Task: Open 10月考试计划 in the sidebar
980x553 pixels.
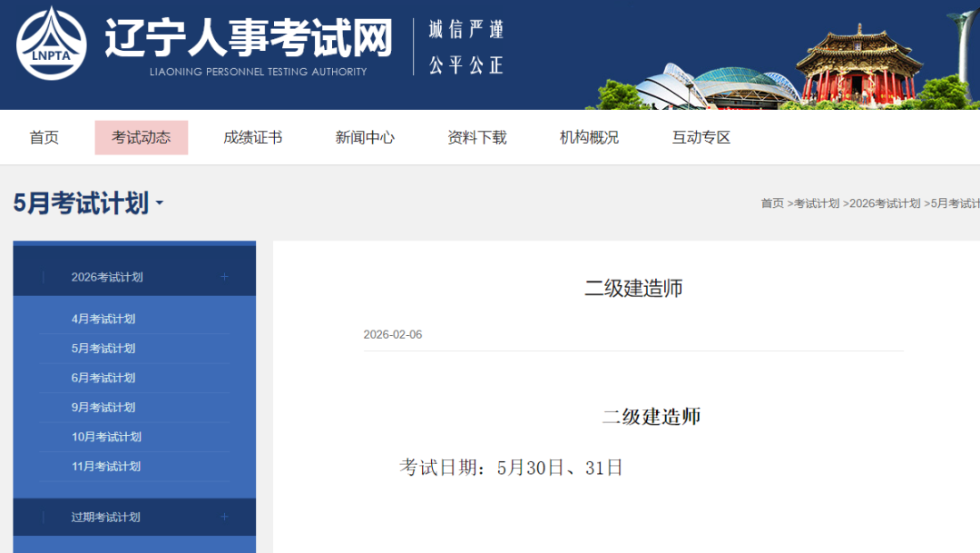Action: click(106, 437)
